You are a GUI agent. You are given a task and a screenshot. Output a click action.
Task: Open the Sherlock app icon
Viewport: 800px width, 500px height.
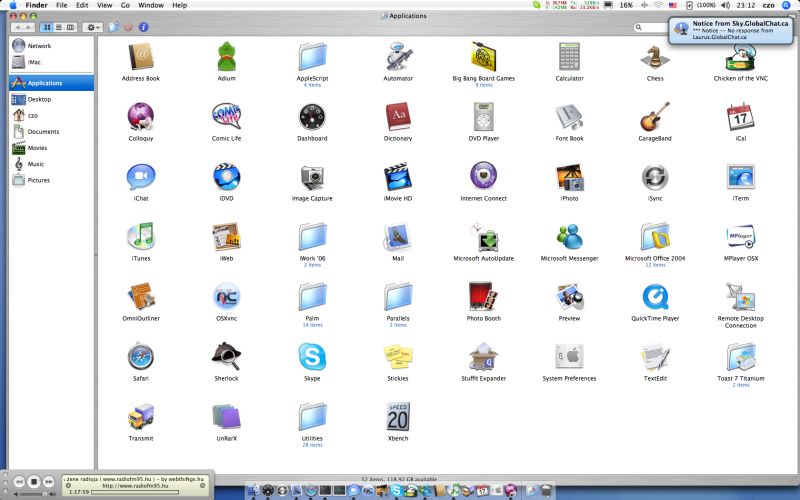(x=227, y=357)
